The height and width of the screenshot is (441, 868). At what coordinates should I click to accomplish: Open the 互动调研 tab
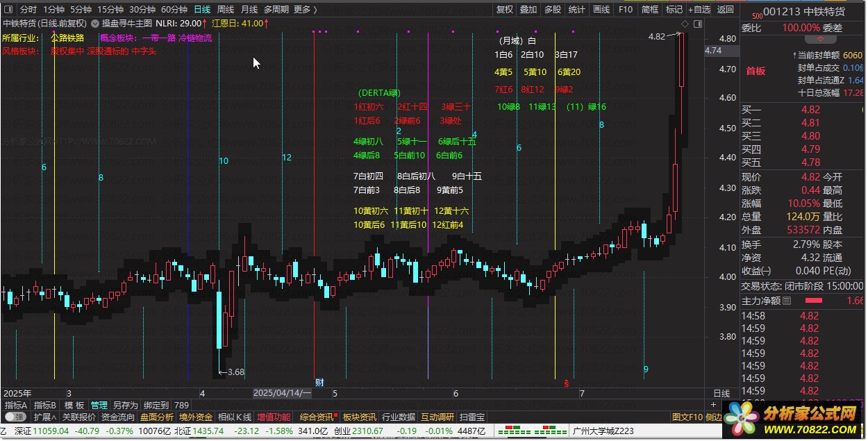tap(437, 417)
